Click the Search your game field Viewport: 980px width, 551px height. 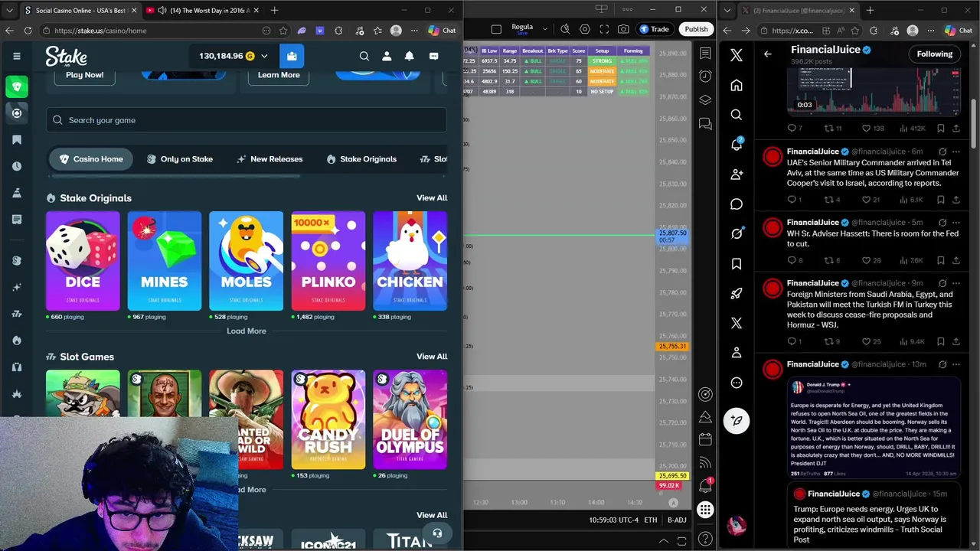coord(247,120)
